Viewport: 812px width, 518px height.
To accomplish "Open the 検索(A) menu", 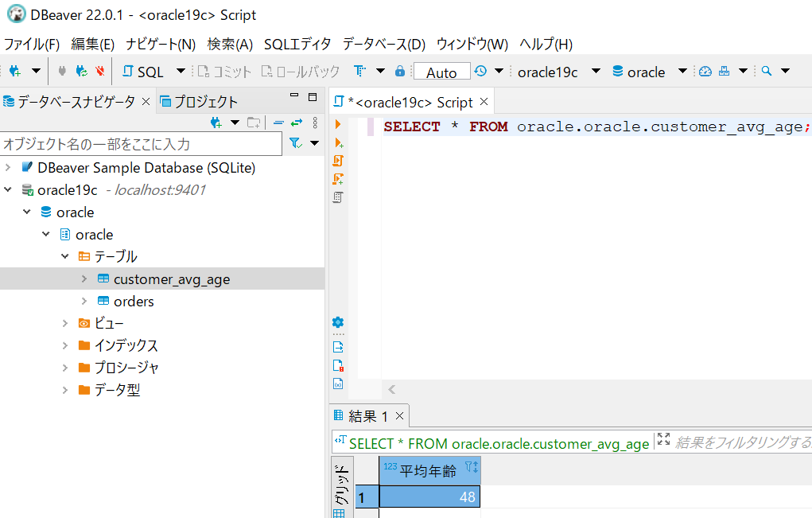I will 230,44.
